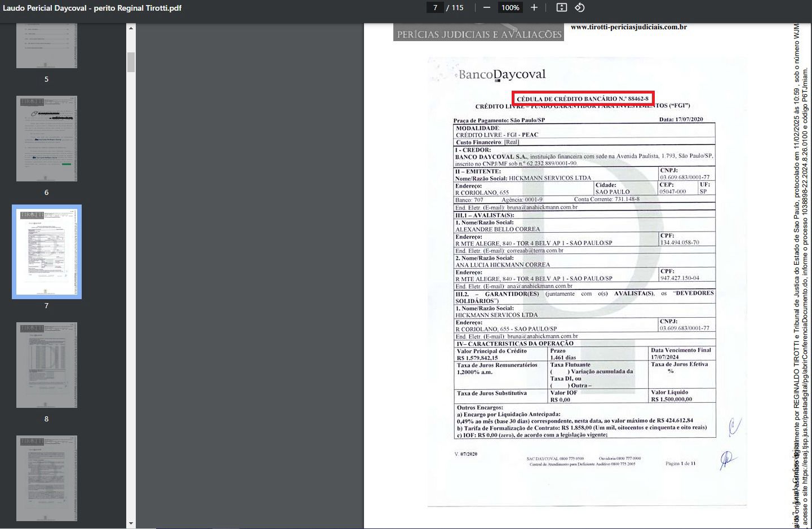Viewport: 812px width, 529px height.
Task: Click 'IV– CARACTERISTICAS DA OPERAÇÃO' header
Action: point(515,344)
